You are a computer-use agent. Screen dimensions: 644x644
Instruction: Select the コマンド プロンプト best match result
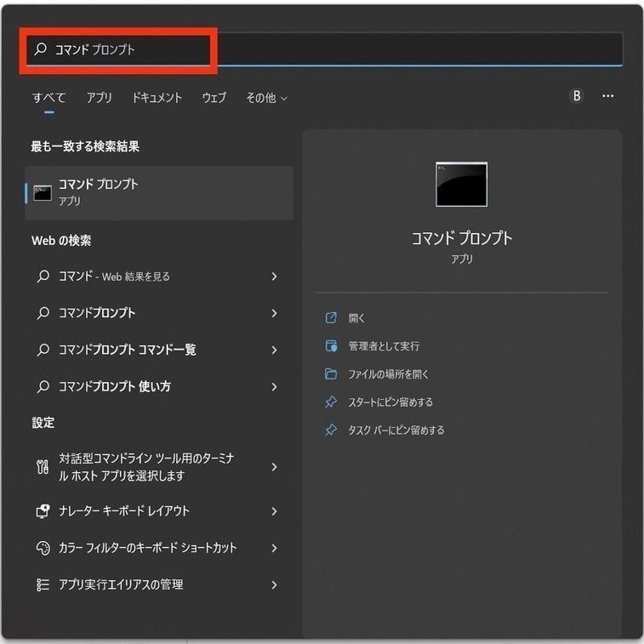pos(159,193)
